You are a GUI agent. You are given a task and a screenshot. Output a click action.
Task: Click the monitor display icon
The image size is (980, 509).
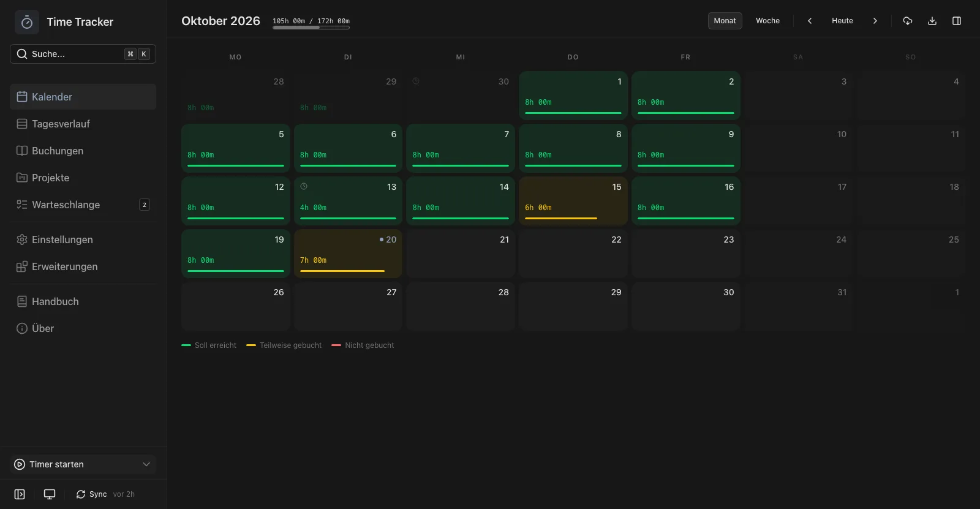[x=50, y=494]
